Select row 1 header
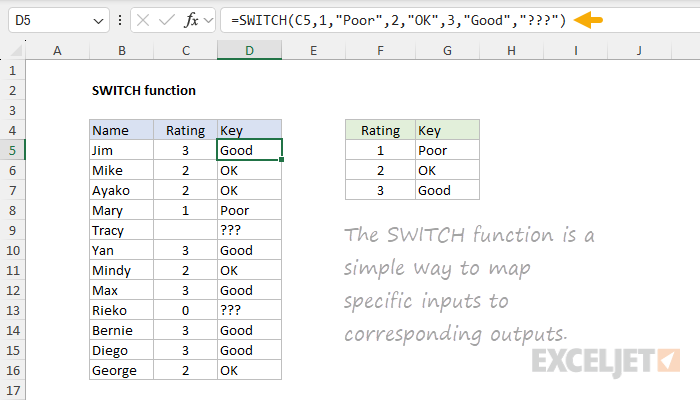The height and width of the screenshot is (400, 700). pos(12,71)
